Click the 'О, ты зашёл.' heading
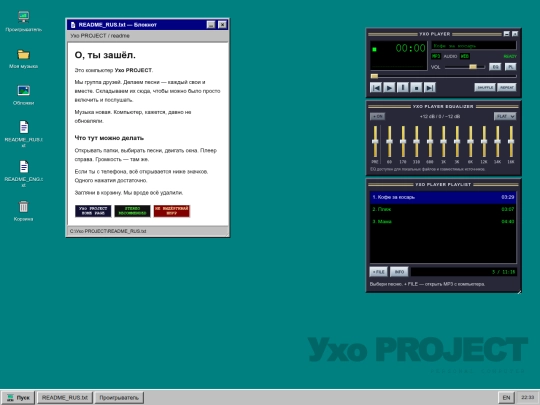Viewport: 540px width, 405px height. pos(105,55)
